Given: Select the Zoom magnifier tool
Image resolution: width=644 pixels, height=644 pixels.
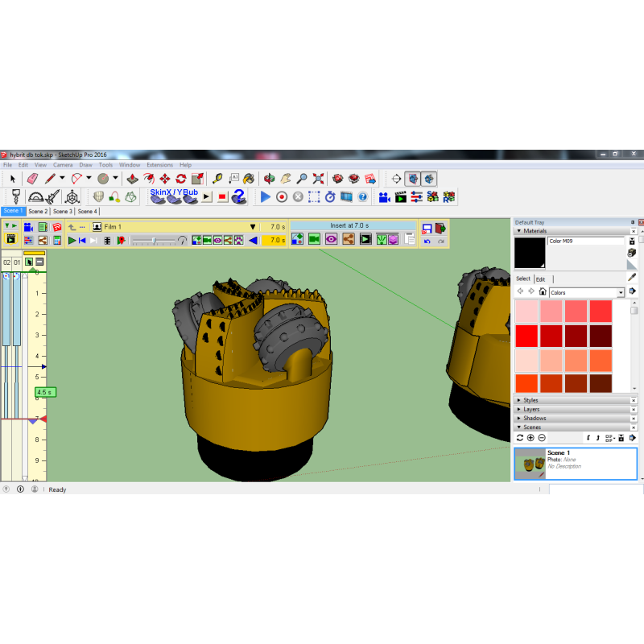Looking at the screenshot, I should pos(302,179).
